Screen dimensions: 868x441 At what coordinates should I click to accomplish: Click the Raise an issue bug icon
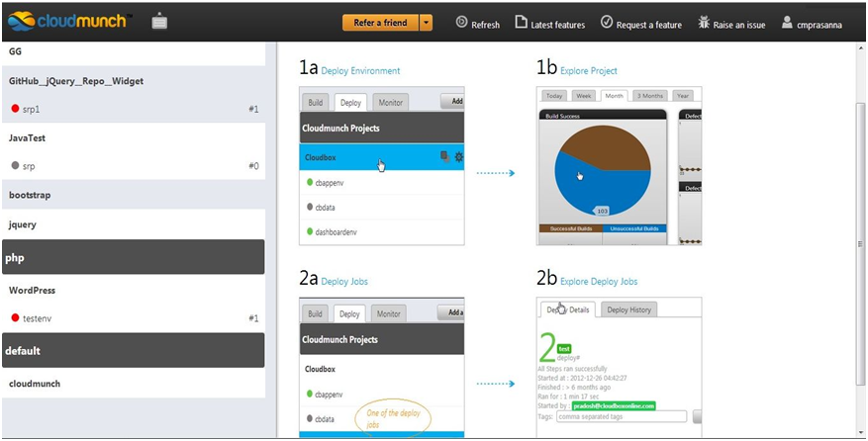coord(704,22)
